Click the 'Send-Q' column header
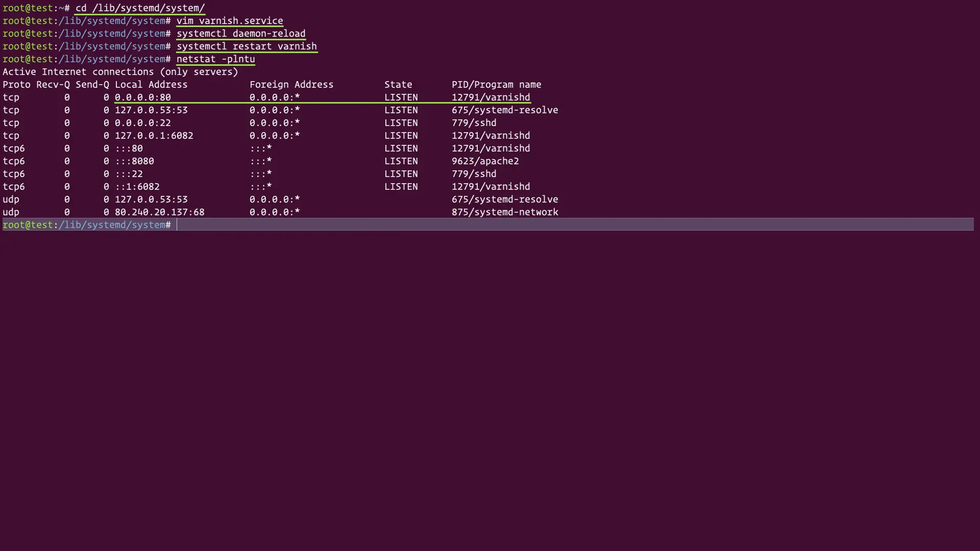This screenshot has width=980, height=551. pyautogui.click(x=92, y=85)
